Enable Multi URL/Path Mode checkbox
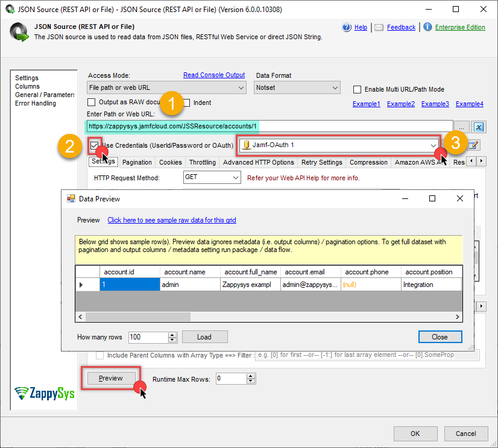 358,89
